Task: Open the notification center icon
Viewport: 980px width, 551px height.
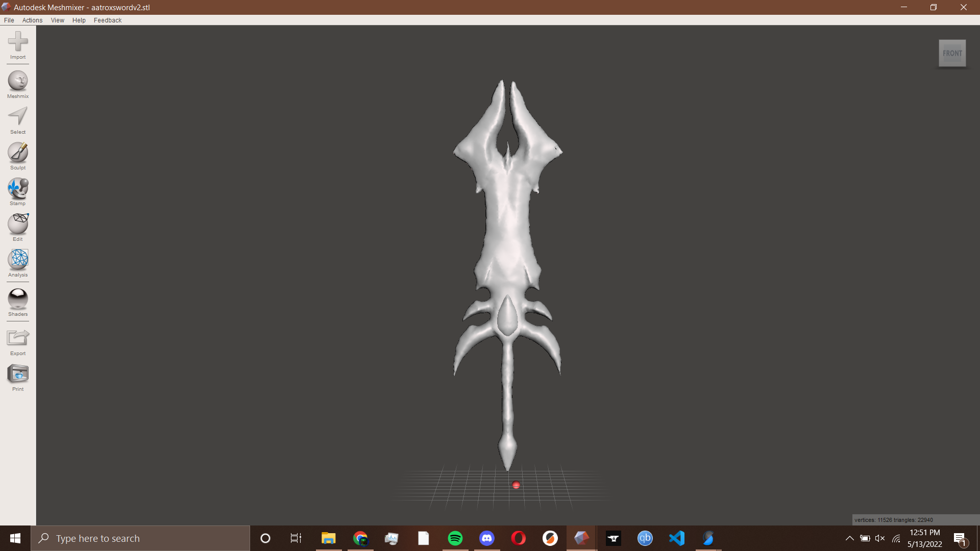Action: 960,538
